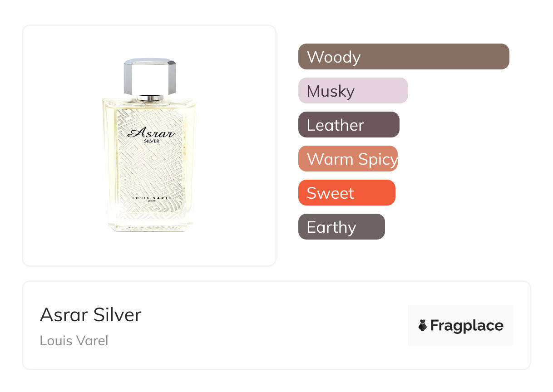Click the Musky accord bar
Image resolution: width=553 pixels, height=392 pixels.
353,91
